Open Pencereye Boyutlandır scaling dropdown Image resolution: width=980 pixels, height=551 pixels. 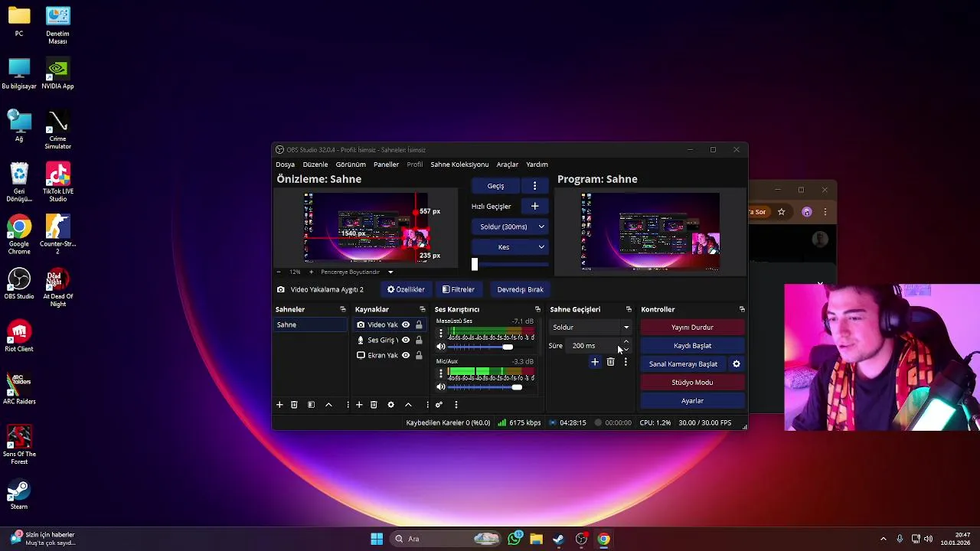point(390,272)
